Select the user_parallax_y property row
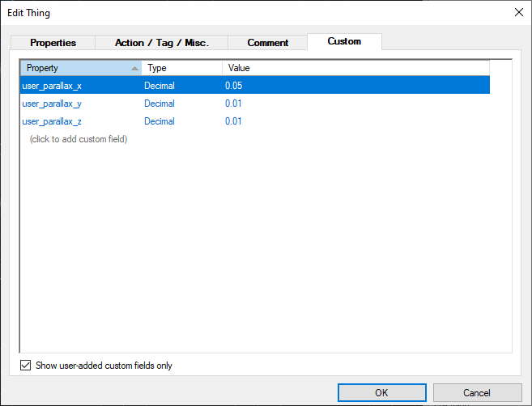The width and height of the screenshot is (532, 406). click(x=255, y=104)
